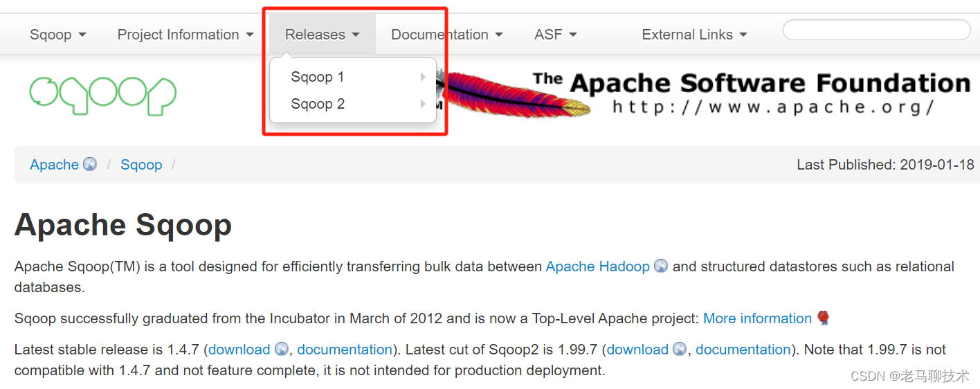Open the ASF dropdown menu
This screenshot has width=980, height=389.
(x=556, y=35)
